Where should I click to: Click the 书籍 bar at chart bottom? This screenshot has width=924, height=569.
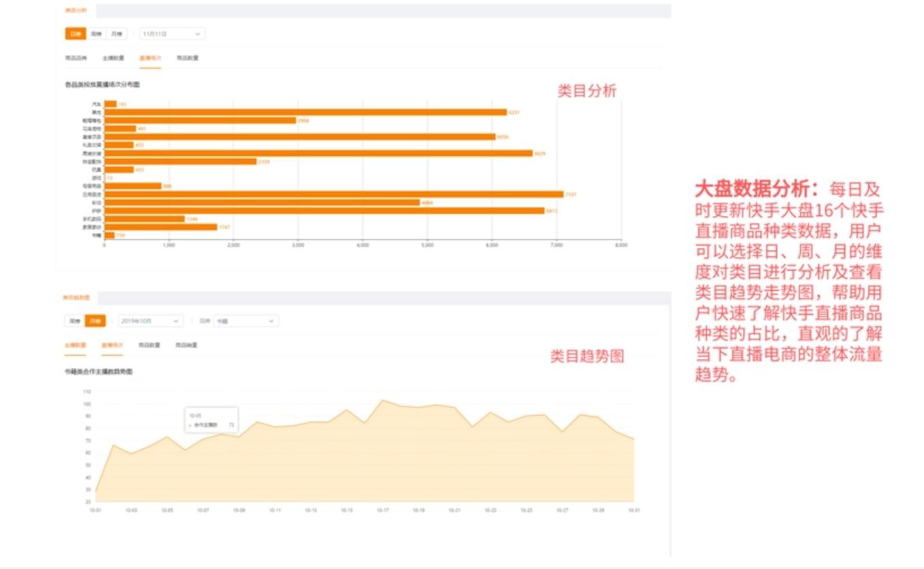(x=109, y=236)
